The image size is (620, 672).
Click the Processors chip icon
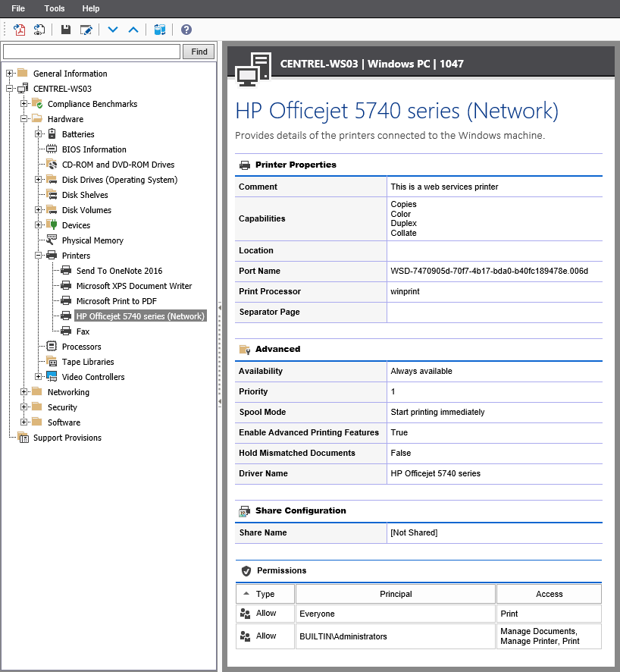click(x=52, y=346)
